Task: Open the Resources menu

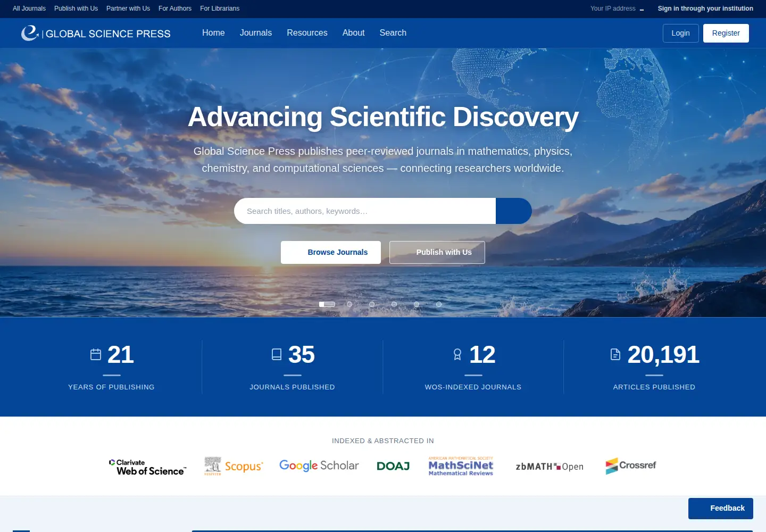Action: click(307, 33)
